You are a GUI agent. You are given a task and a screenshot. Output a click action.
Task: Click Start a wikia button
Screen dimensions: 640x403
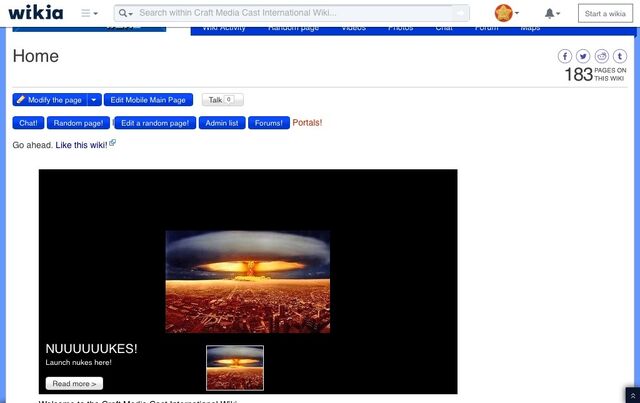tap(605, 13)
